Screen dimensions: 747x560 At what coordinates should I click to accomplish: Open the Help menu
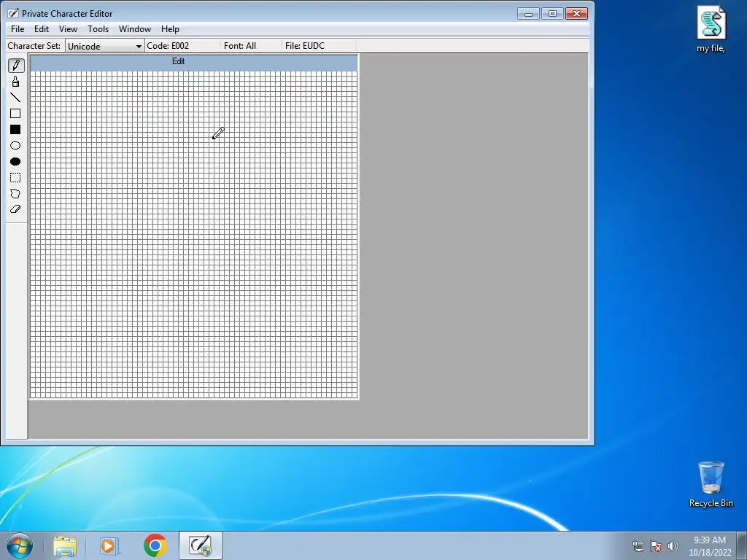(170, 29)
